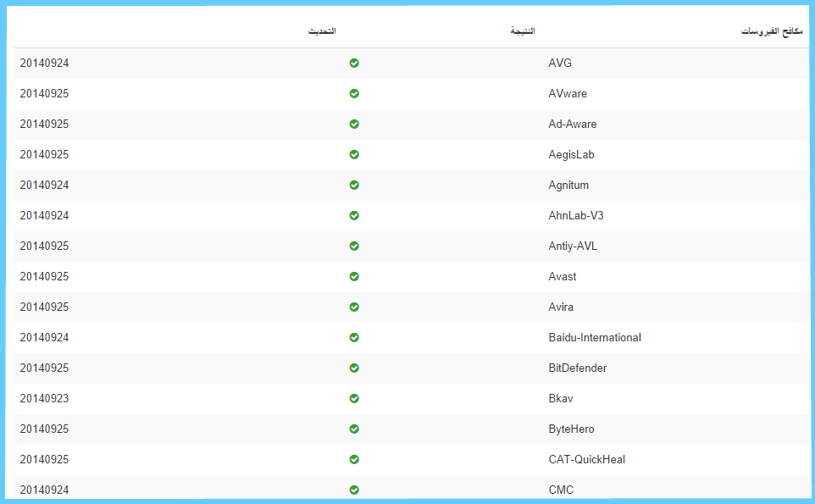The image size is (815, 504).
Task: Click date 20140924 in AVG row
Action: [44, 63]
